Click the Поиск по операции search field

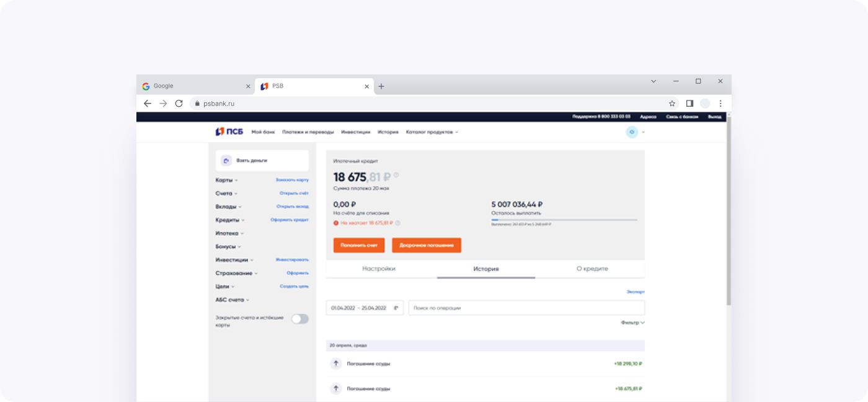(x=526, y=308)
